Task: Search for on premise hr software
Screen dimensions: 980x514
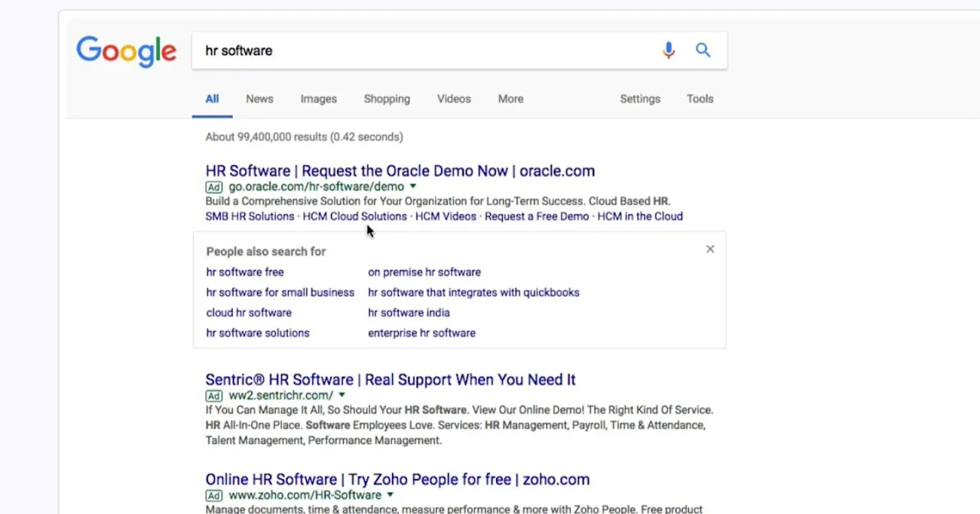Action: click(x=424, y=272)
